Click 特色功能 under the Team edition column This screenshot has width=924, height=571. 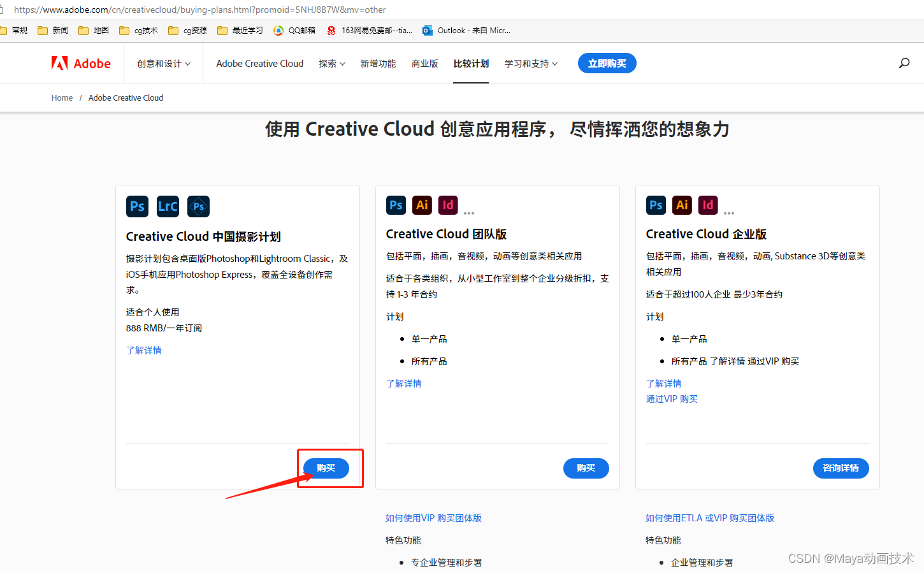pyautogui.click(x=403, y=540)
